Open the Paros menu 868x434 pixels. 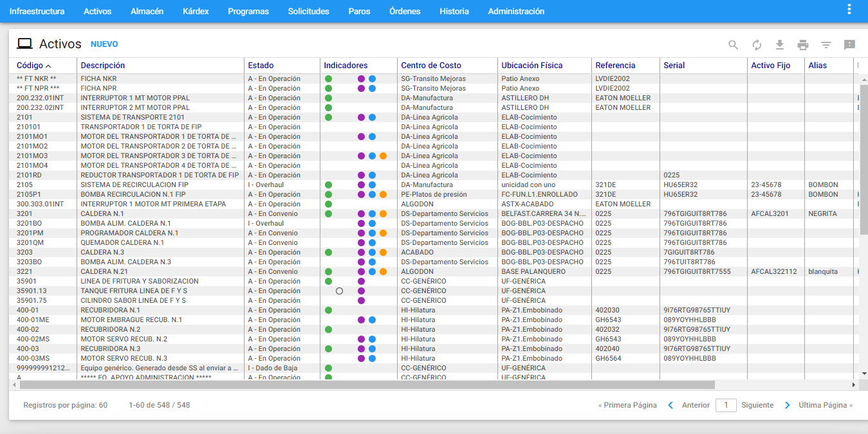[359, 11]
